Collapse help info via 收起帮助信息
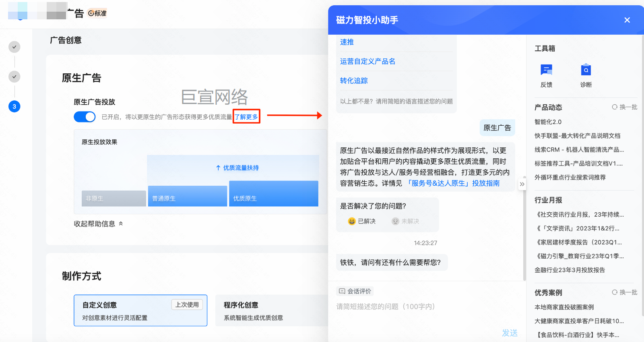 click(x=98, y=224)
